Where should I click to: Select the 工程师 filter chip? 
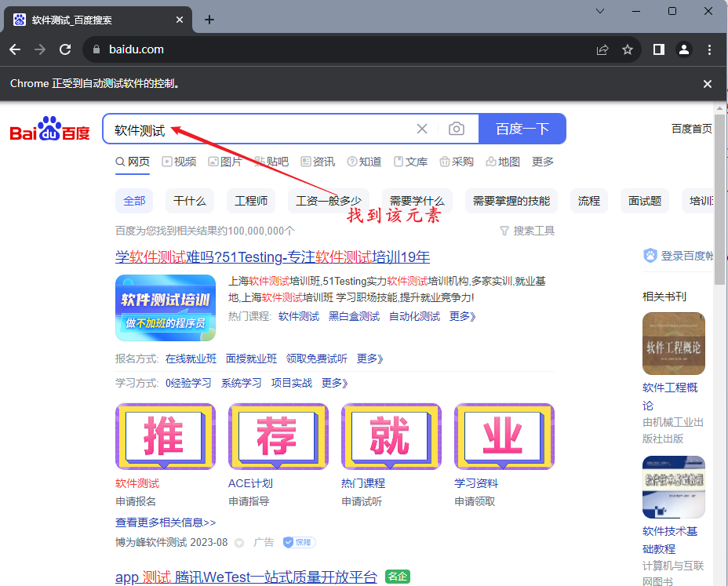(251, 201)
